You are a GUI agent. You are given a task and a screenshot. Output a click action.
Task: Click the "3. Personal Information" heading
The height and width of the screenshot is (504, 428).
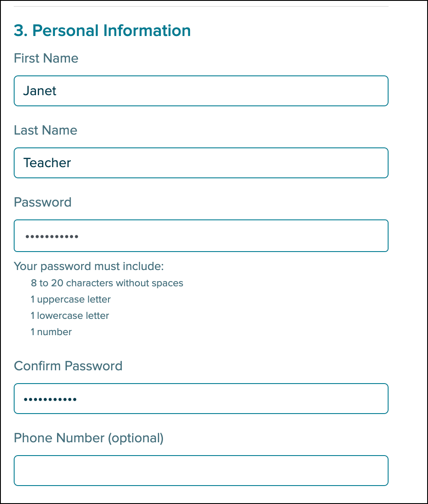[102, 31]
